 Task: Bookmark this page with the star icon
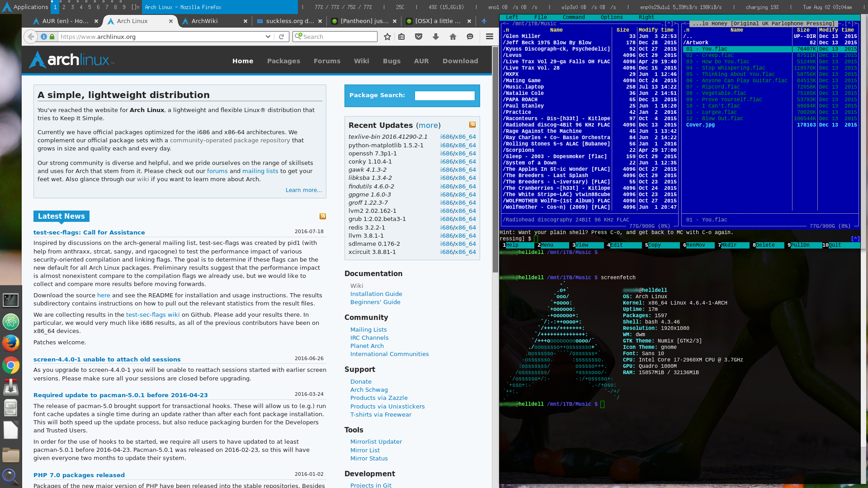[387, 37]
